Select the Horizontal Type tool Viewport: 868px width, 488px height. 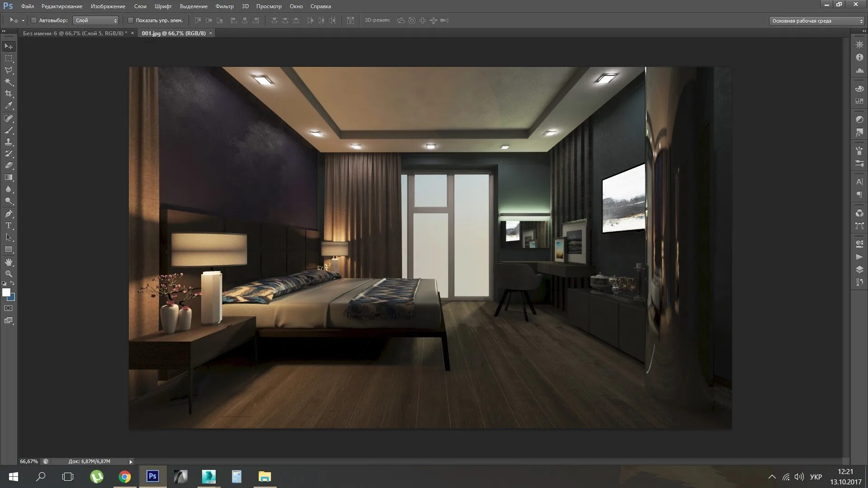[x=9, y=225]
